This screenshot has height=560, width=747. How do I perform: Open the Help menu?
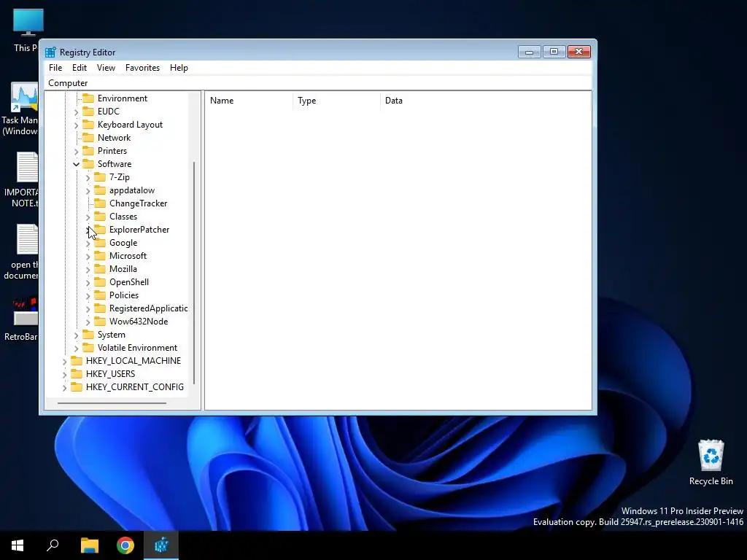pos(179,68)
